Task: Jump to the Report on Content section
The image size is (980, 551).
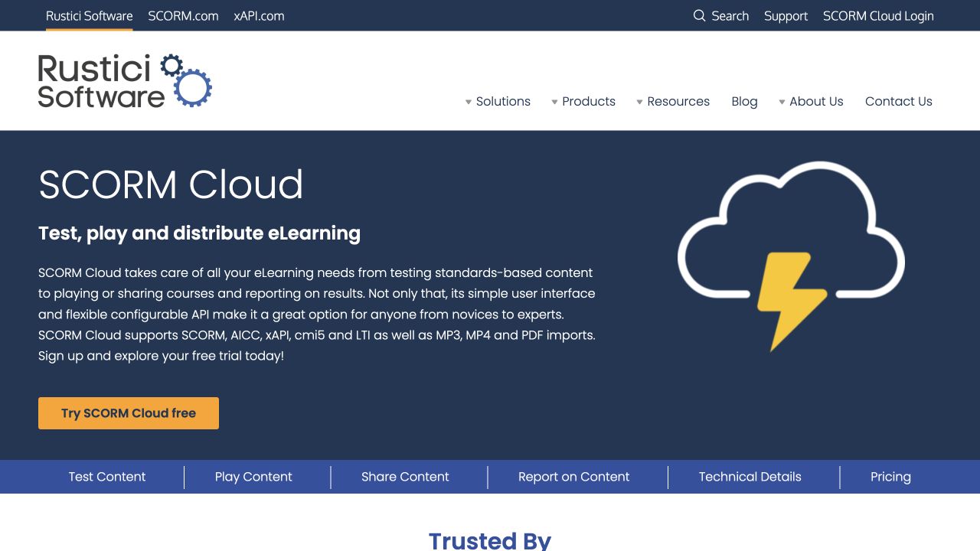Action: tap(573, 477)
